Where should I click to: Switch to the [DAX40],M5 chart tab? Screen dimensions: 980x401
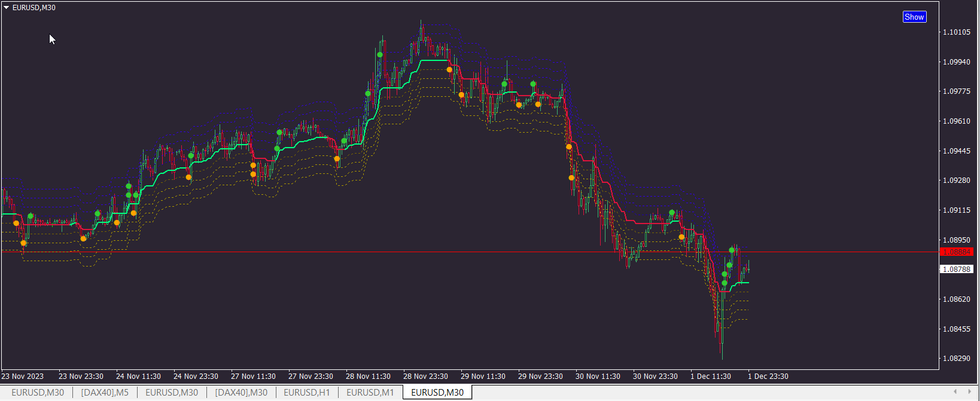[x=105, y=393]
